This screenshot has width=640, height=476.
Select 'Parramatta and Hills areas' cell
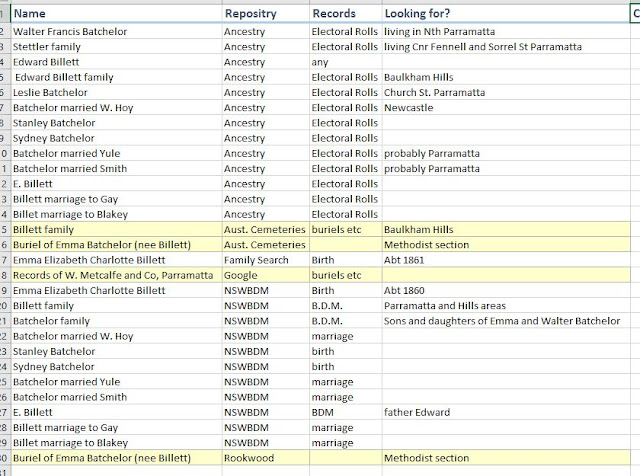[x=506, y=306]
